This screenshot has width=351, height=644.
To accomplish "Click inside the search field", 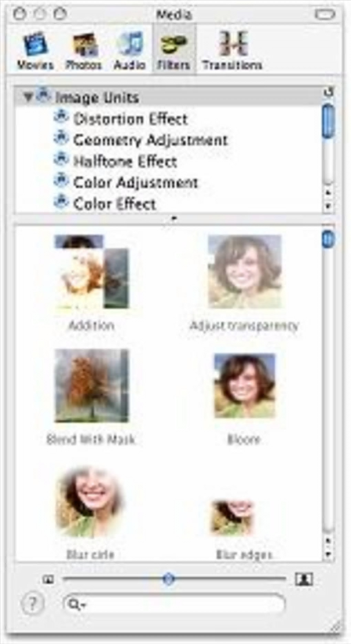I will coord(174,604).
